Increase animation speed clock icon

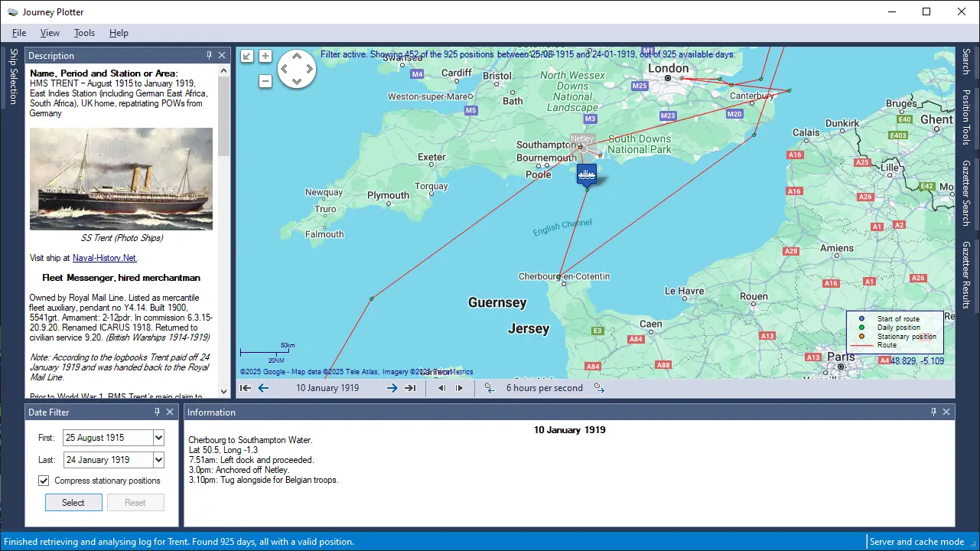click(x=599, y=388)
